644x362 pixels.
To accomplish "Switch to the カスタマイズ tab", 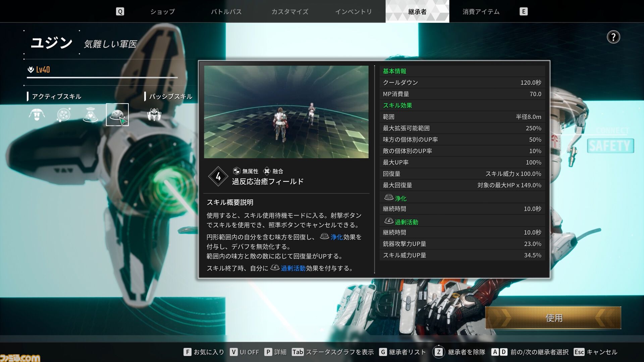I will click(290, 11).
